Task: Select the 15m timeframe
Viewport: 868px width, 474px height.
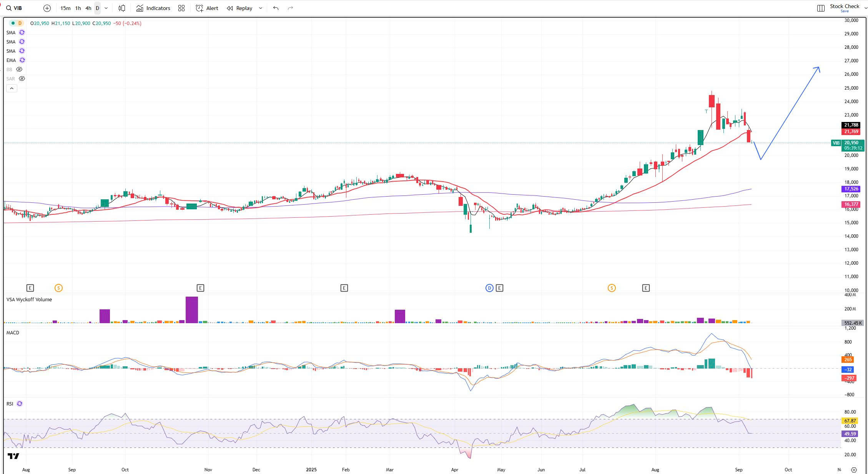Action: click(x=65, y=8)
